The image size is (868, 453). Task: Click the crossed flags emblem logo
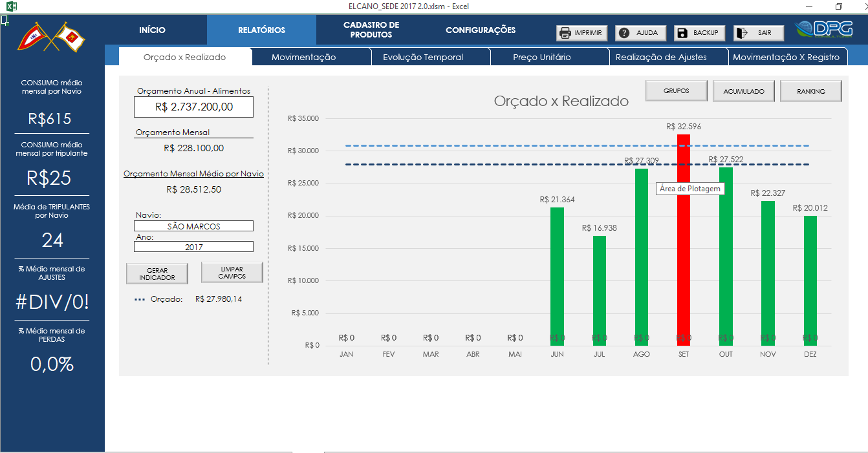click(x=52, y=37)
